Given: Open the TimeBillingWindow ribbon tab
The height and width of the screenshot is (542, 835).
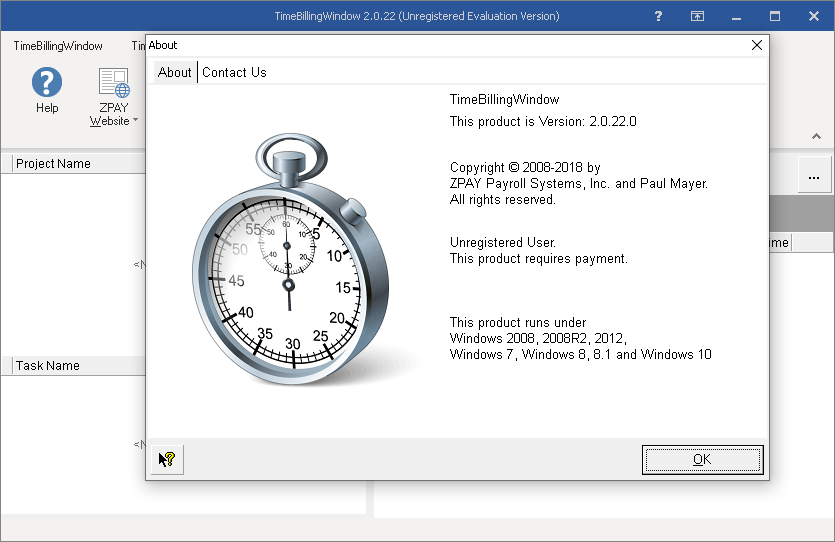Looking at the screenshot, I should click(58, 46).
